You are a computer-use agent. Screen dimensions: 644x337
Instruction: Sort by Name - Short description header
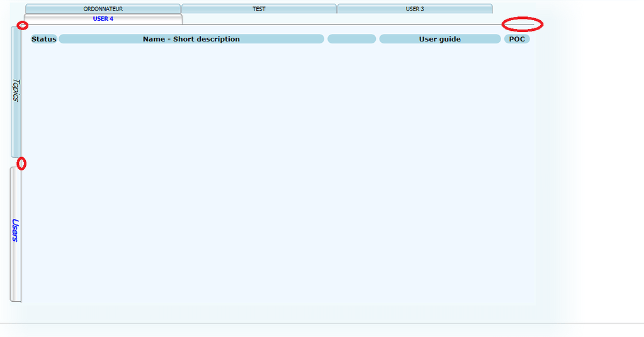[191, 39]
